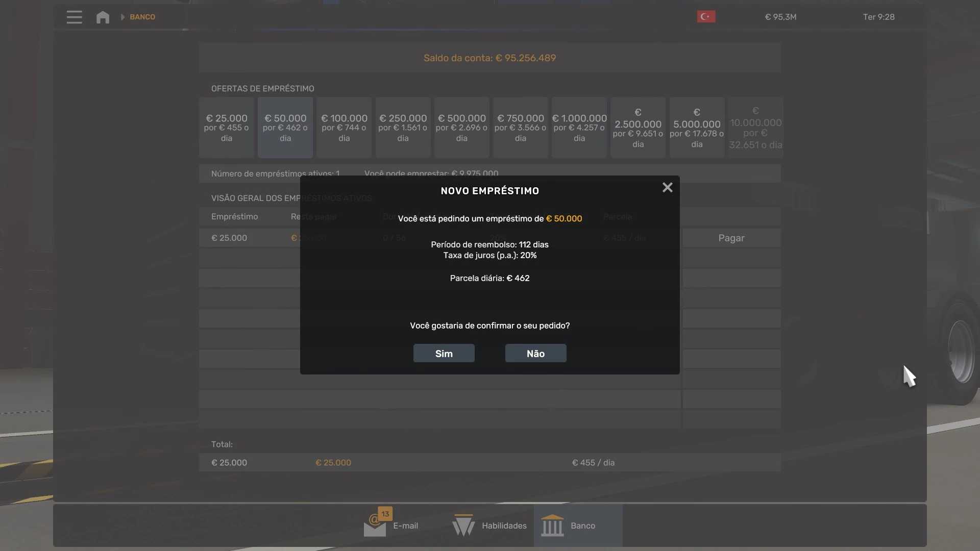Open the hamburger menu icon

coord(74,17)
